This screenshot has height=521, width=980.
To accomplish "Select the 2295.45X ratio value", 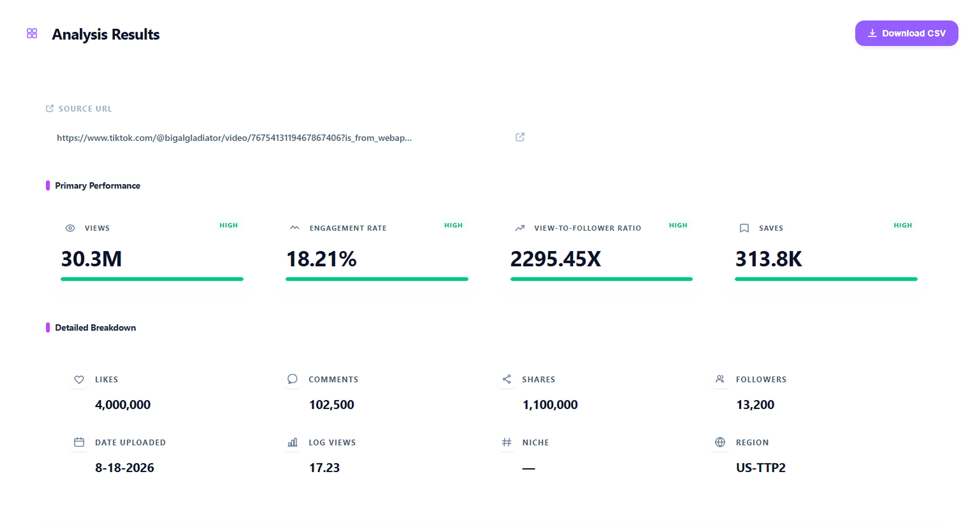I will click(x=556, y=259).
